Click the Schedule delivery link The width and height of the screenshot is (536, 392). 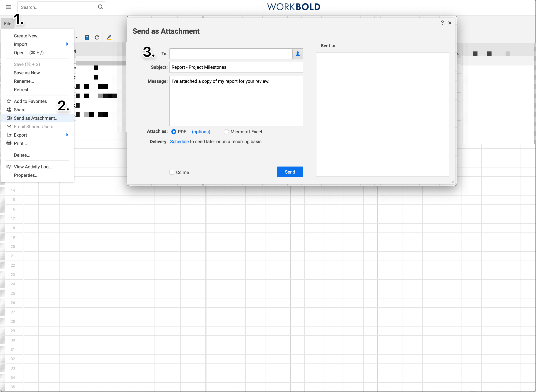pyautogui.click(x=179, y=141)
